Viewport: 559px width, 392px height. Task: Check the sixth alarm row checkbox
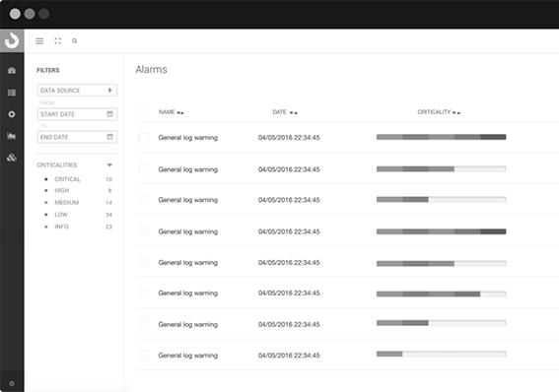[144, 294]
